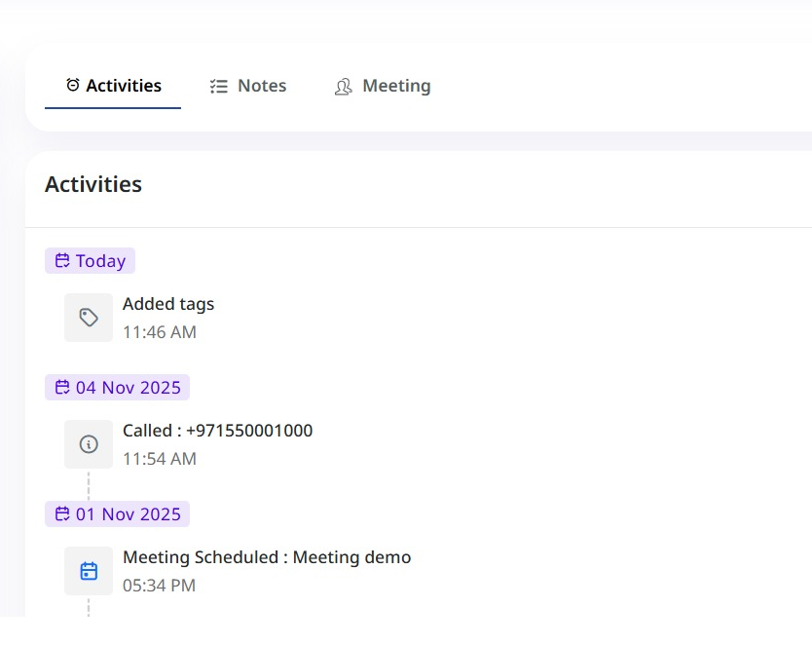Select the Today date label text

tap(101, 261)
